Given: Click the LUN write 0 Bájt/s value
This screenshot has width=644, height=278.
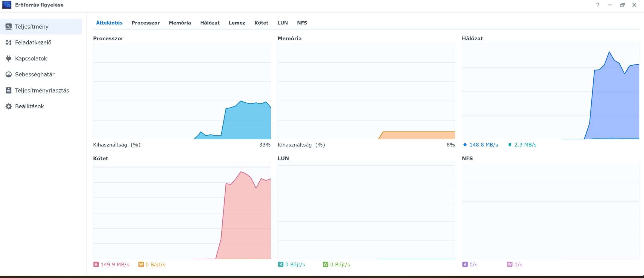Looking at the screenshot, I should point(340,264).
